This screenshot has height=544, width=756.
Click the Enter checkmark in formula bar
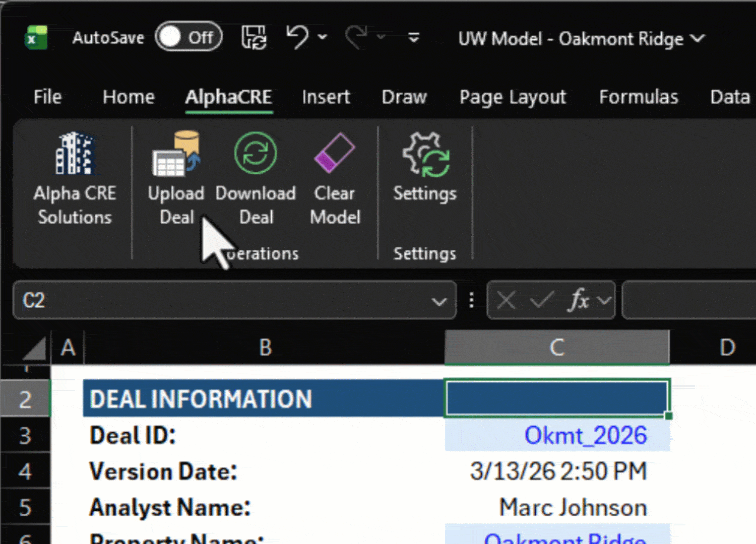pos(541,300)
